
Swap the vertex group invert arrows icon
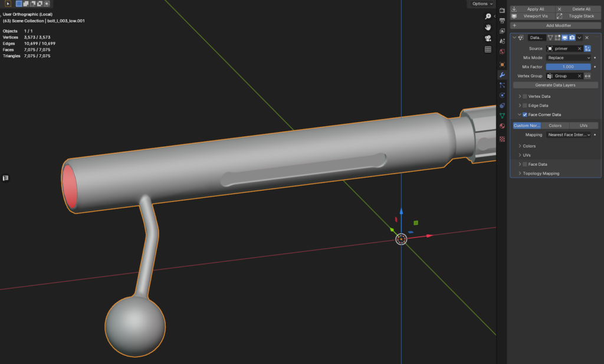pos(587,76)
